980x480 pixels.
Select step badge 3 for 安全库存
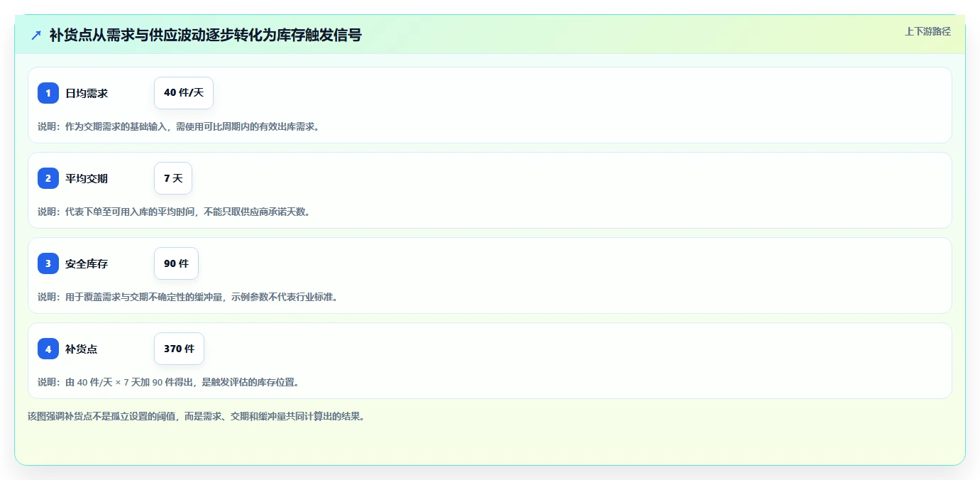(48, 263)
